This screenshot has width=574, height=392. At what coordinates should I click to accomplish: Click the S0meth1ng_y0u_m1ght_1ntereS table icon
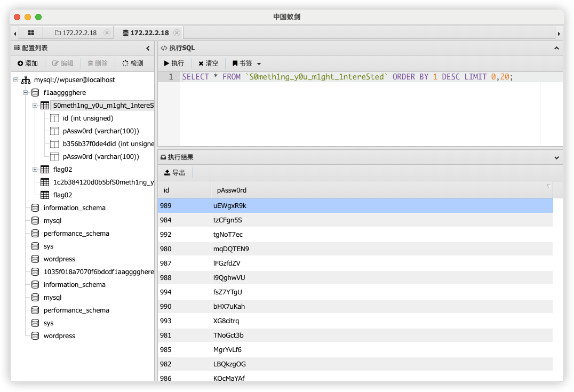pos(45,106)
